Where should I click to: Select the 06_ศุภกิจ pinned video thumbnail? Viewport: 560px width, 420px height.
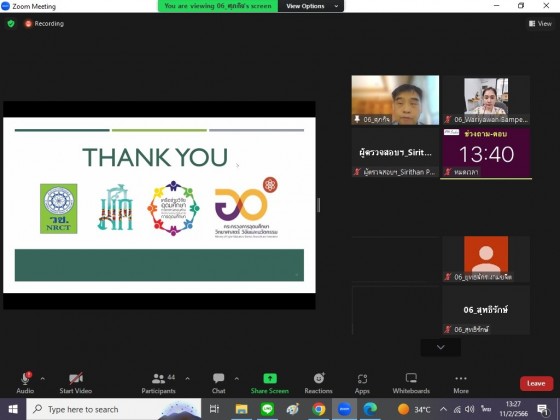point(395,100)
